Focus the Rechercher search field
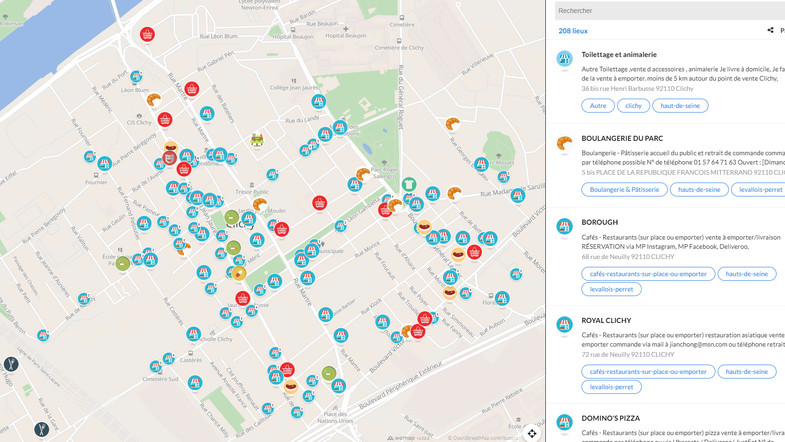Viewport: 785px width, 442px height. (x=670, y=11)
